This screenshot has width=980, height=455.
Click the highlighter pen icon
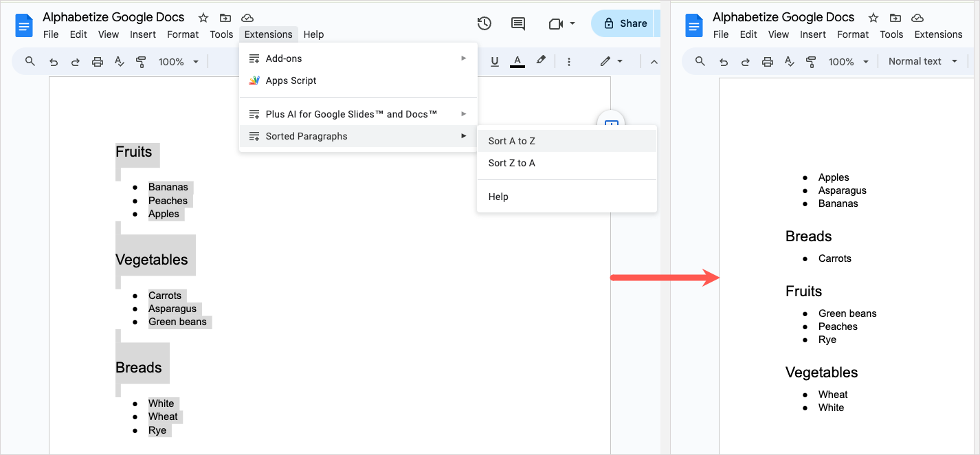tap(541, 60)
